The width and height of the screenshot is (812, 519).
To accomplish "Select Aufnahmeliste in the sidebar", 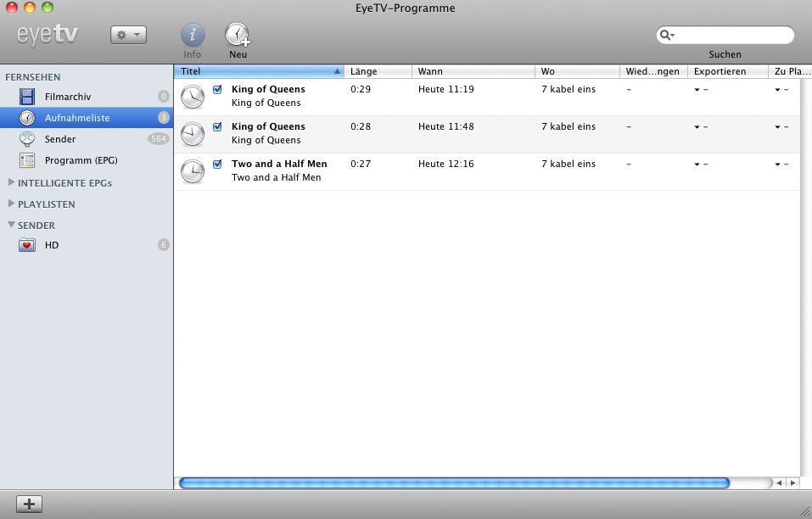I will (x=87, y=118).
